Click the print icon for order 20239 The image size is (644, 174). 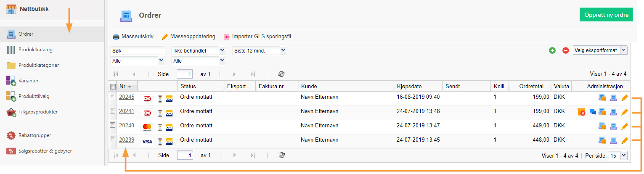coord(614,140)
